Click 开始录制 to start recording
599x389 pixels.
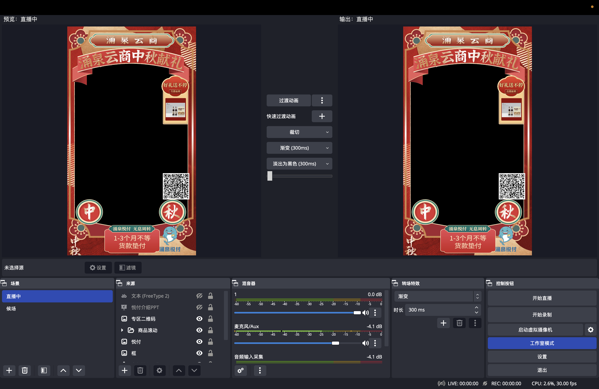pos(542,314)
